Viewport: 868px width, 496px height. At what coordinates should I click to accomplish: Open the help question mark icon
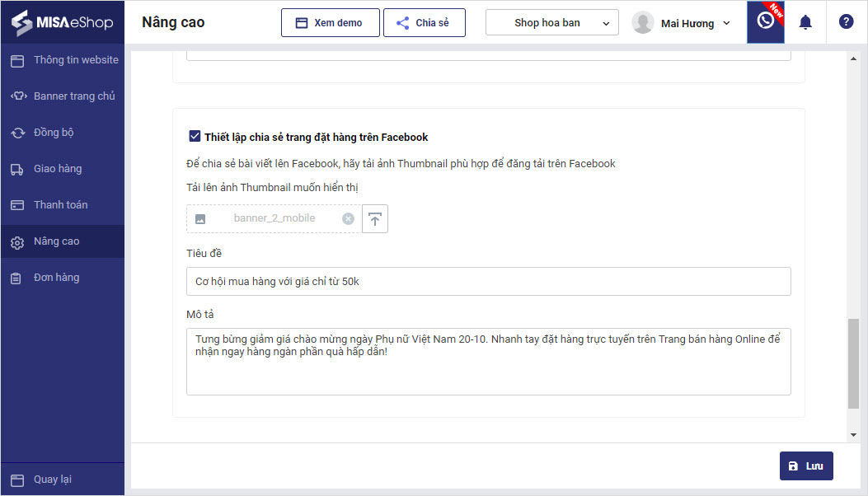pos(846,21)
